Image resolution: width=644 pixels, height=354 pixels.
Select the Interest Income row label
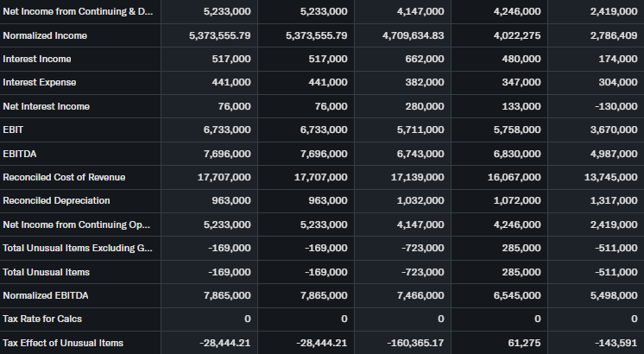[37, 59]
